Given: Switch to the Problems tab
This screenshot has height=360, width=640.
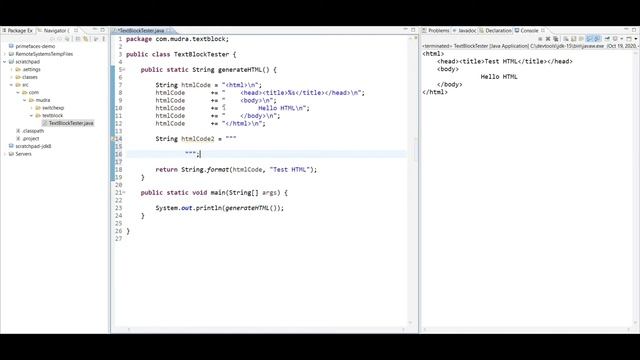Looking at the screenshot, I should [436, 31].
